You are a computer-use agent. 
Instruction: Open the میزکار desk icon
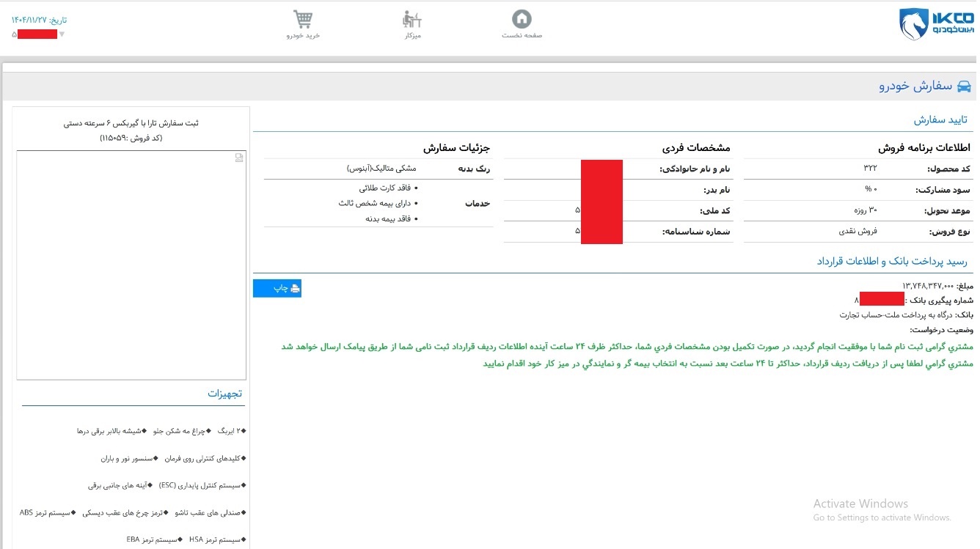pyautogui.click(x=412, y=20)
